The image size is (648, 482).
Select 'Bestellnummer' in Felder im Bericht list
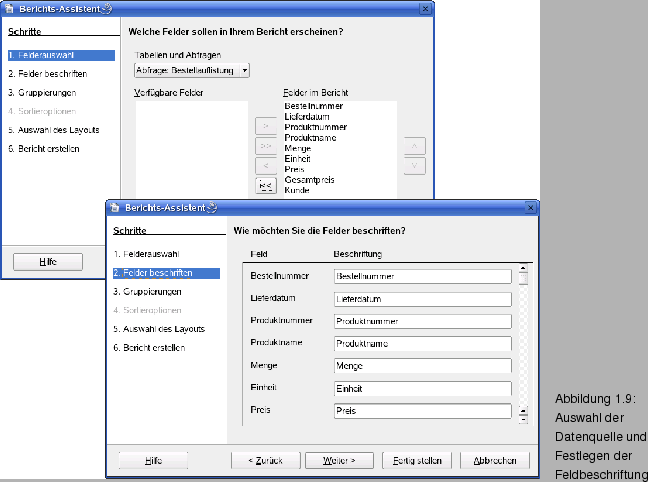(x=314, y=106)
